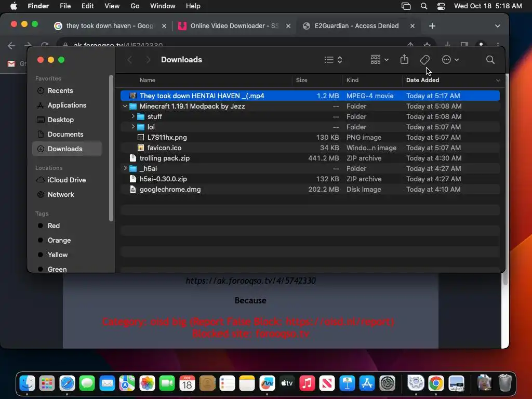Open Launchpad in the Dock
The height and width of the screenshot is (399, 532).
(x=47, y=383)
